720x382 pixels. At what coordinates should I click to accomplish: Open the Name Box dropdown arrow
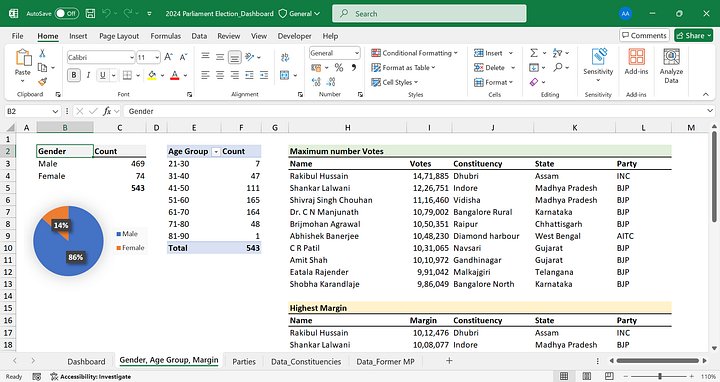tap(55, 111)
